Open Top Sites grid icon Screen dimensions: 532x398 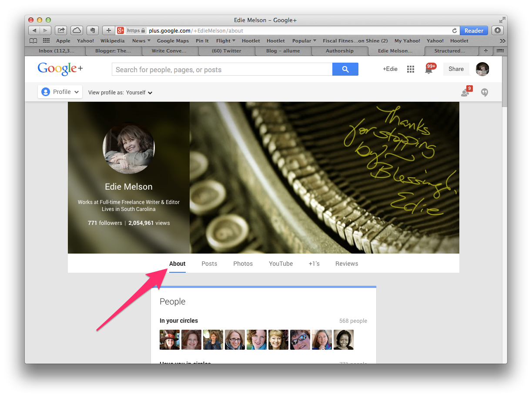pyautogui.click(x=46, y=40)
